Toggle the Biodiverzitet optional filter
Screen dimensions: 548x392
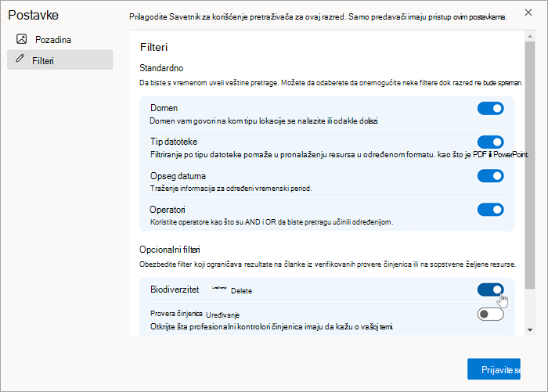pyautogui.click(x=490, y=290)
